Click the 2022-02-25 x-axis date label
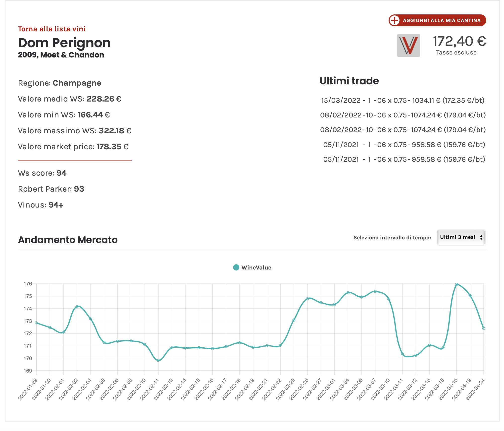Screen dimensions: 504x431 285,389
